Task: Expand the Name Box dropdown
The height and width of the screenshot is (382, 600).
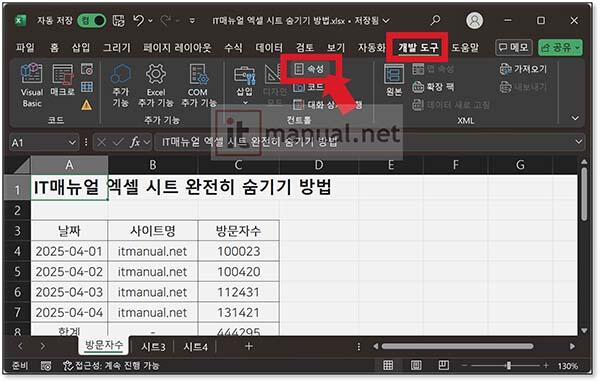Action: point(72,143)
